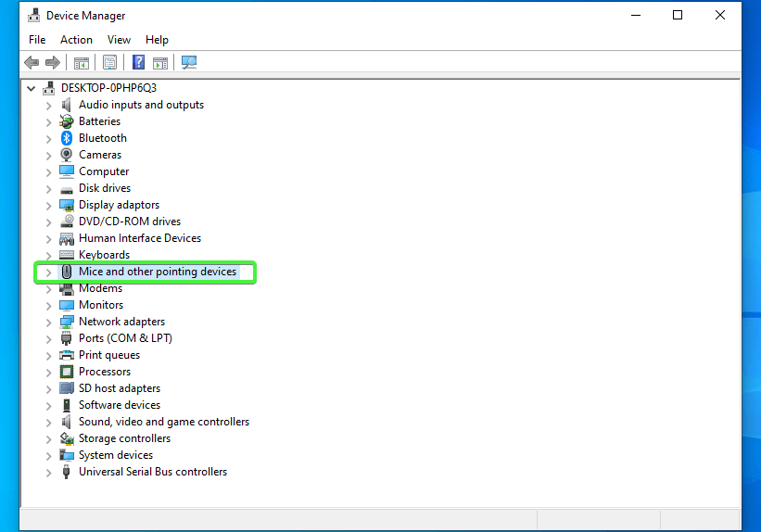Select the Modems label
Viewport: 761px width, 532px height.
100,288
